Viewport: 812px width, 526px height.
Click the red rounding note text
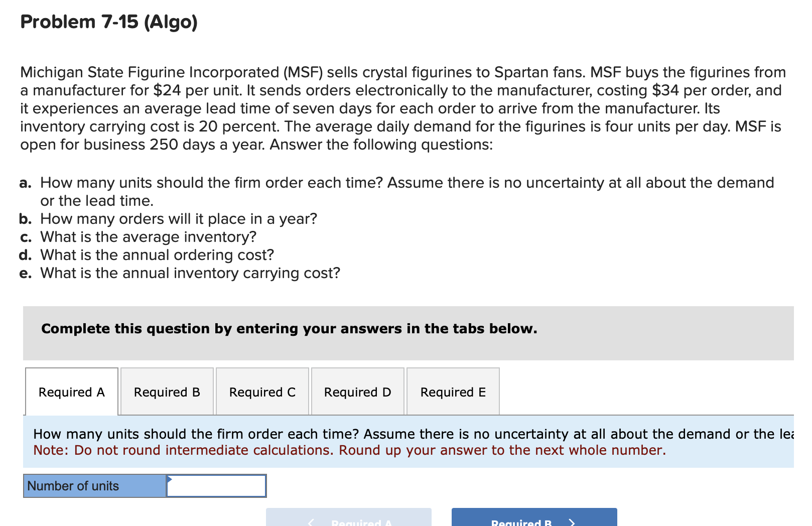point(349,450)
